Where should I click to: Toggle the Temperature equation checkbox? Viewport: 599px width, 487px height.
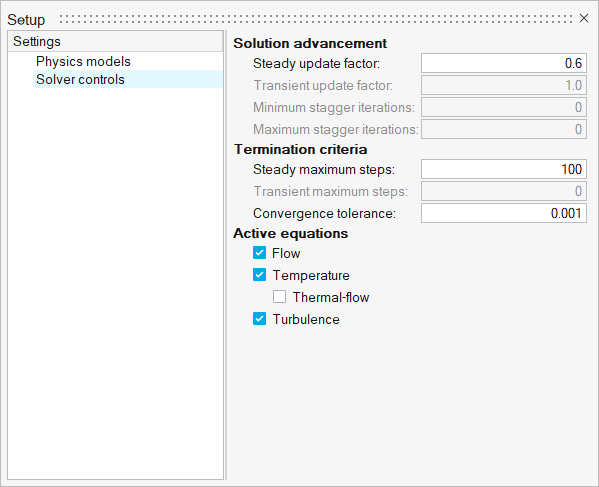point(259,275)
